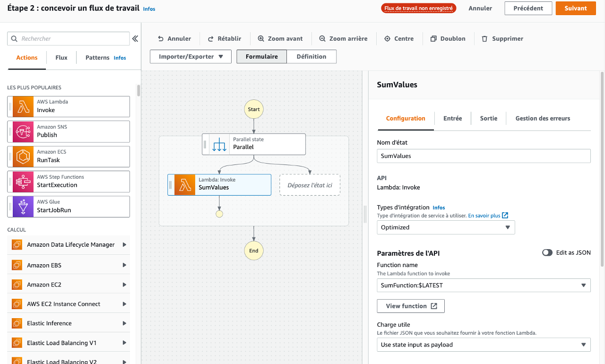Open Infos link next to Patterns

pos(120,58)
